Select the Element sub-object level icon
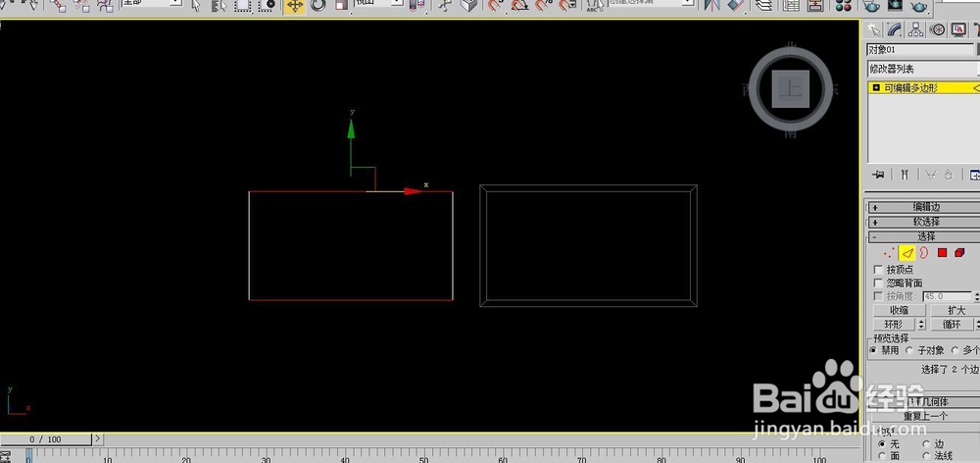Image resolution: width=980 pixels, height=463 pixels. pos(959,253)
